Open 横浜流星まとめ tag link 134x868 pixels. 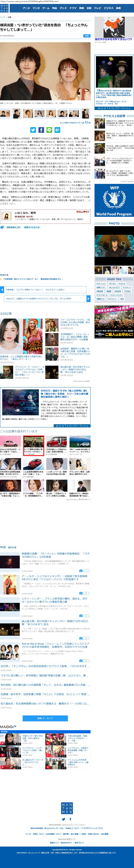(x=13, y=227)
